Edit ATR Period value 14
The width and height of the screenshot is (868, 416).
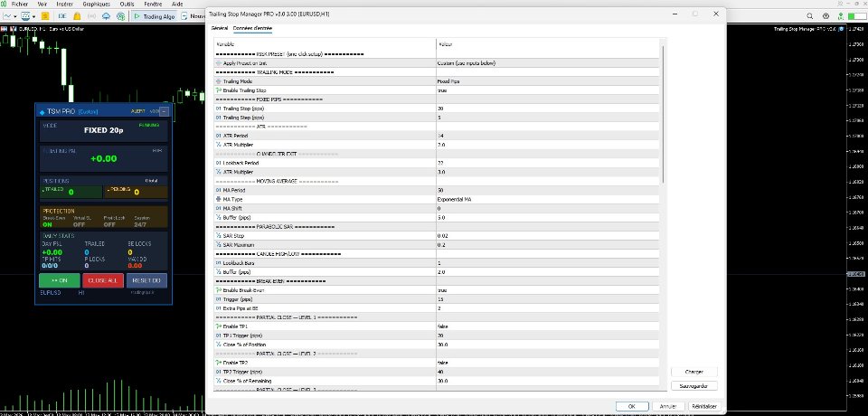(548, 136)
